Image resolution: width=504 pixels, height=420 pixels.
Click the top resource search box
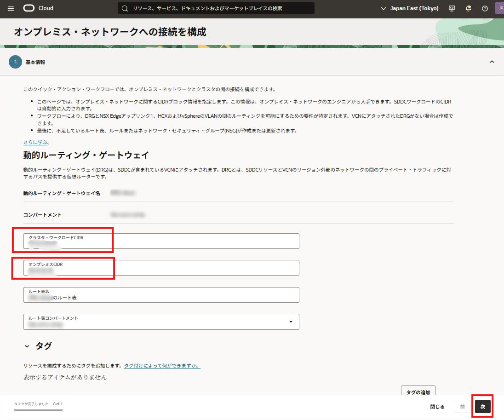coord(216,8)
